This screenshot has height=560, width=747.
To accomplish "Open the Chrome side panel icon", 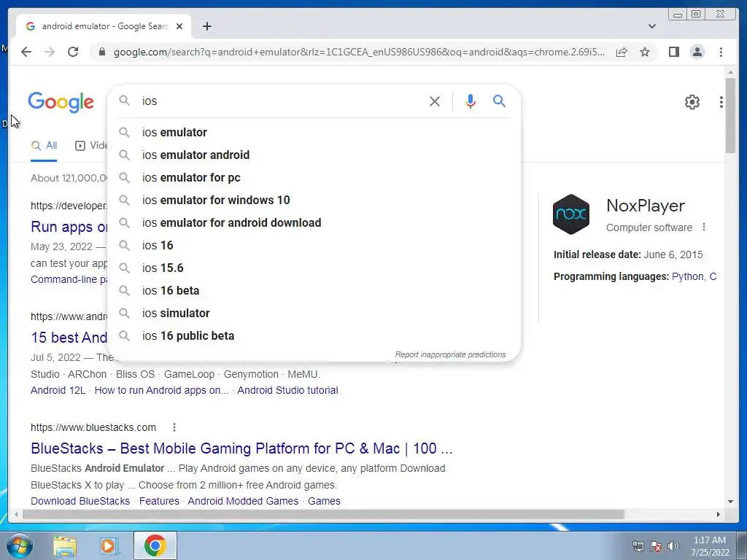I will [673, 52].
